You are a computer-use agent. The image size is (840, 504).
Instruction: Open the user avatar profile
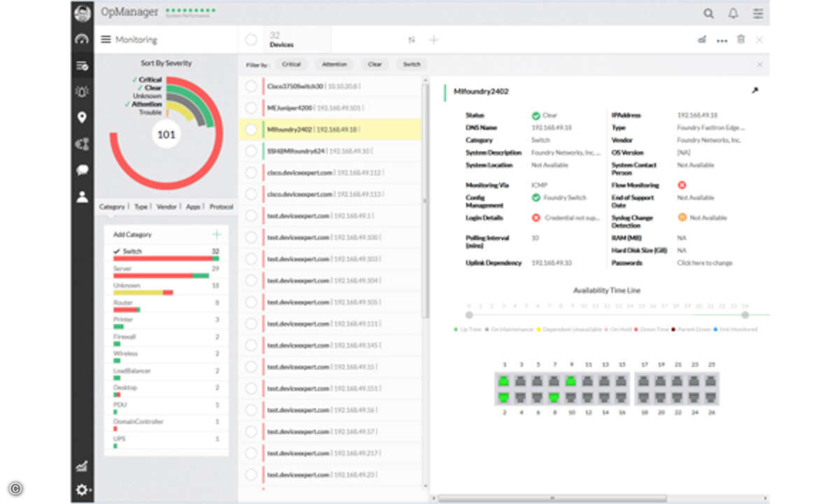click(83, 13)
